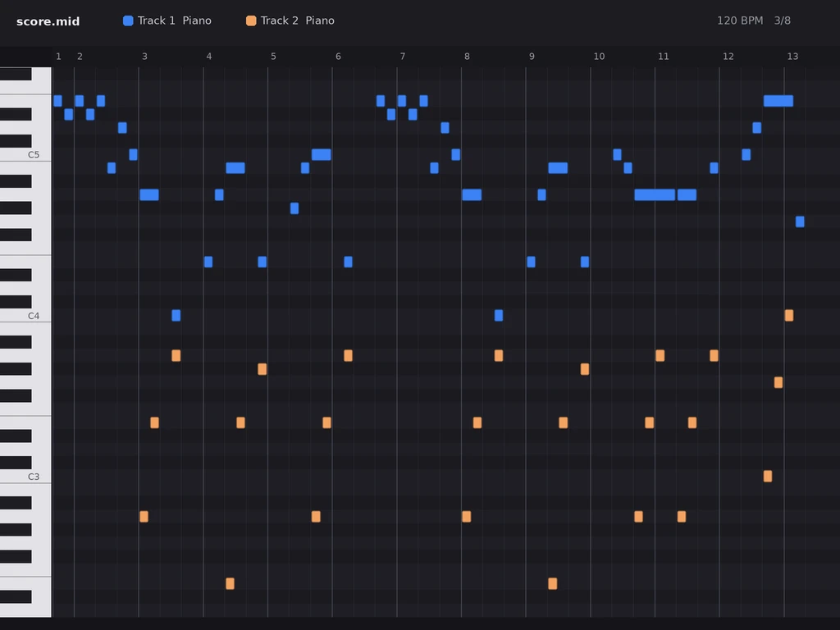Set playhead at measure 5
This screenshot has height=630, width=840.
273,57
